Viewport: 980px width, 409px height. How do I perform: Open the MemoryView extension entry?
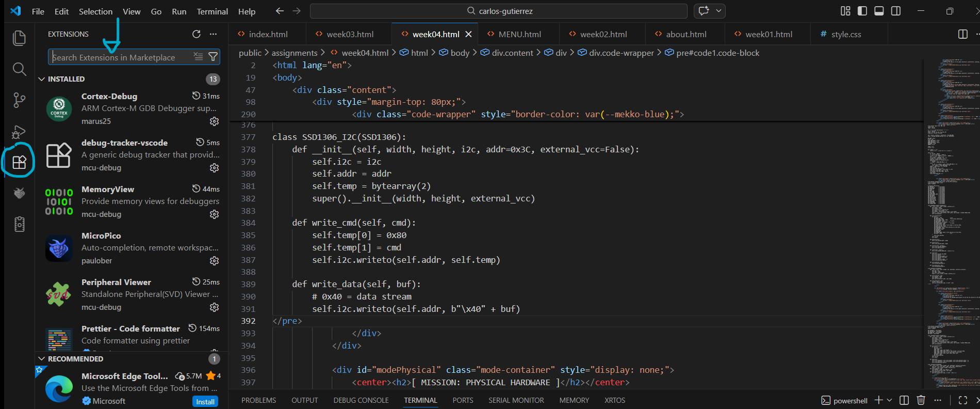(x=132, y=201)
